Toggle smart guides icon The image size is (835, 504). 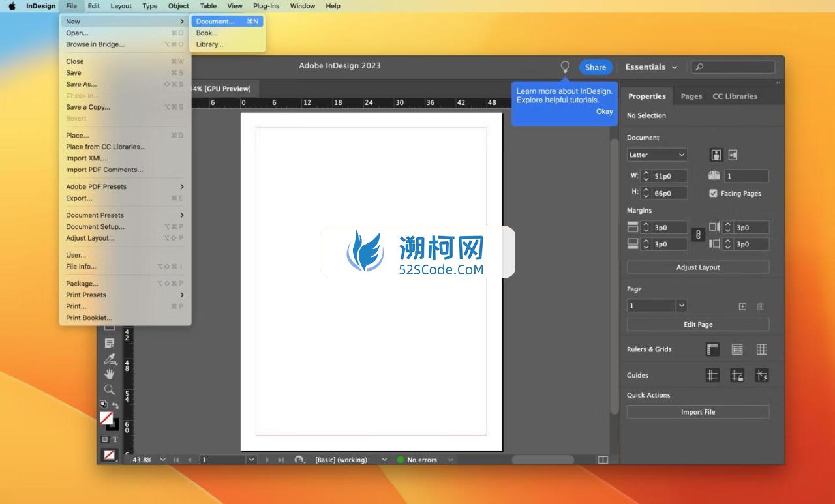(x=762, y=375)
